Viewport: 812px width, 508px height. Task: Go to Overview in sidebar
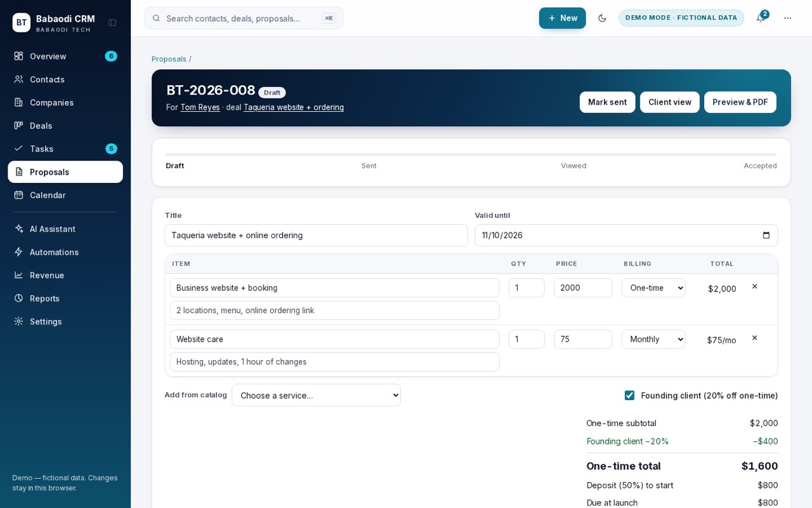click(65, 56)
